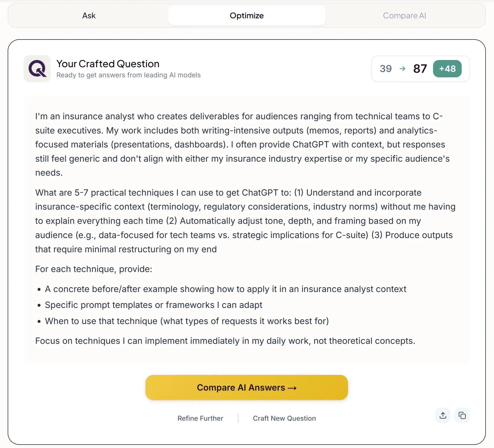The width and height of the screenshot is (494, 448).
Task: Click Refine Further
Action: tap(201, 418)
